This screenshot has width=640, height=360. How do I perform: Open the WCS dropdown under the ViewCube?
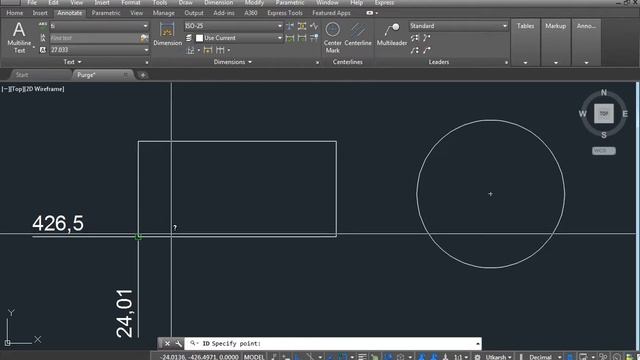click(604, 151)
